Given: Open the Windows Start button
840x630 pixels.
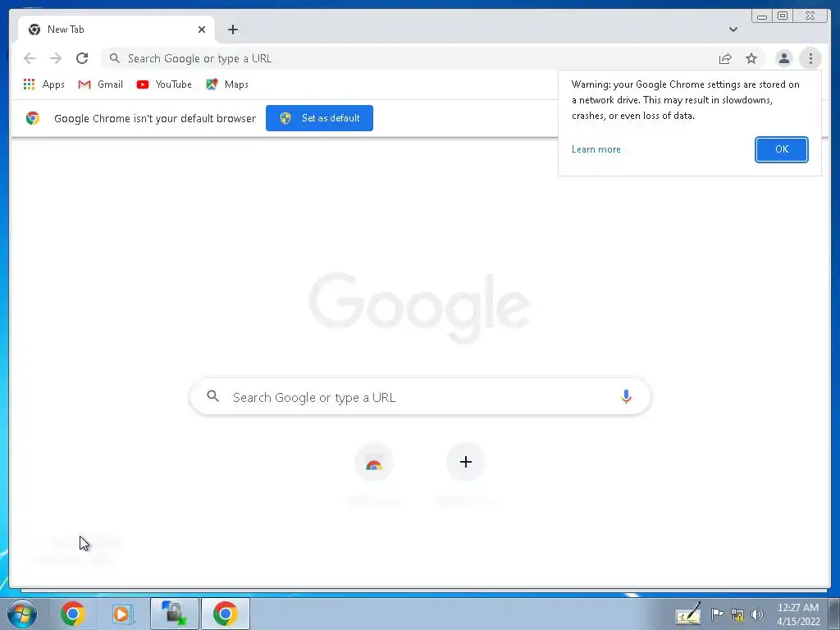Looking at the screenshot, I should [x=22, y=614].
